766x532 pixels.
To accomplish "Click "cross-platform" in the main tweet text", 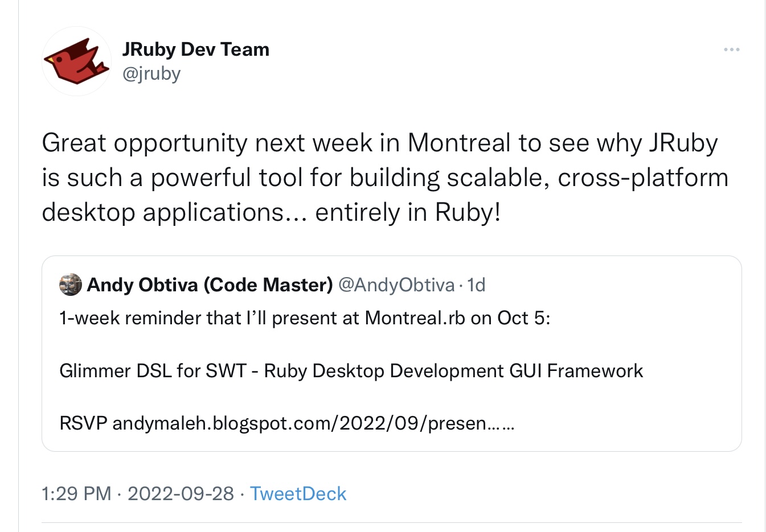I will click(x=643, y=178).
